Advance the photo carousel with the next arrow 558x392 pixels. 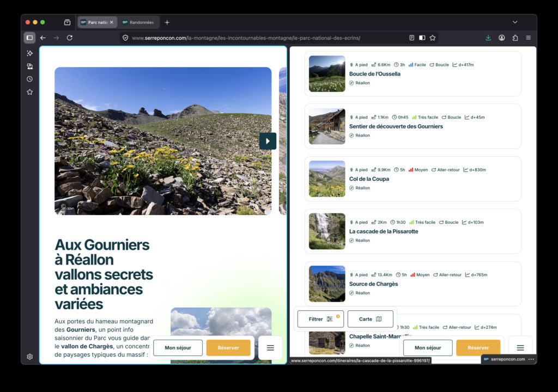point(268,141)
